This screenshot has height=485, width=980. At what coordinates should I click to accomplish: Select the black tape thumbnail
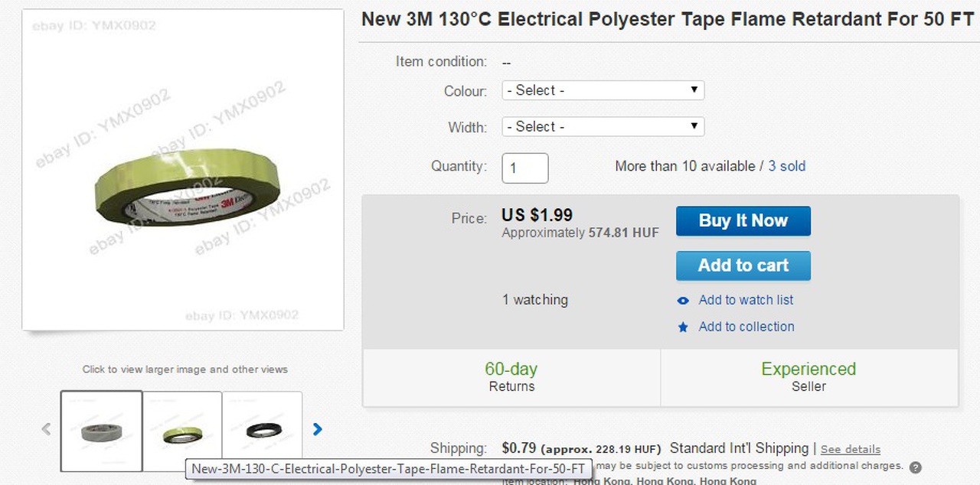263,429
